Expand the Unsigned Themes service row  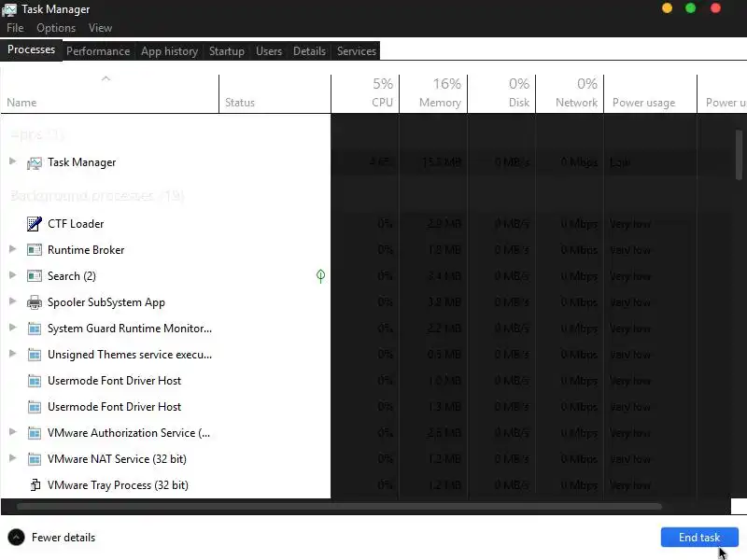[13, 354]
